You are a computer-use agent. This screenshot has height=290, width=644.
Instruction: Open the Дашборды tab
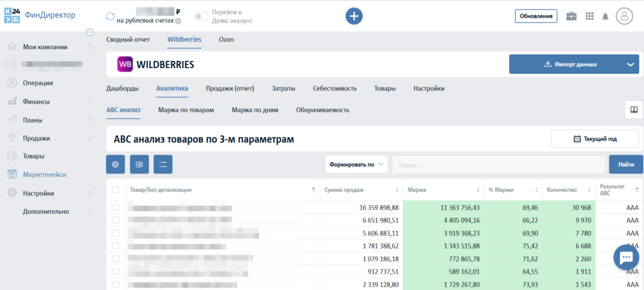click(123, 88)
